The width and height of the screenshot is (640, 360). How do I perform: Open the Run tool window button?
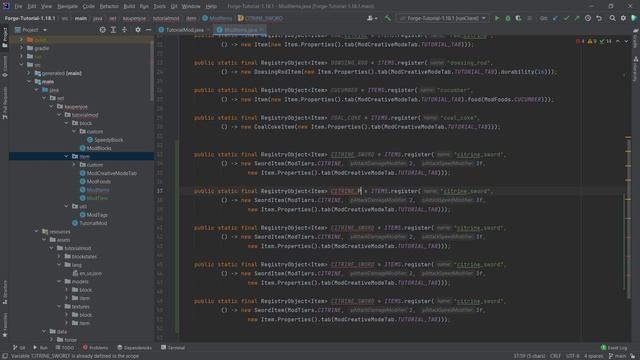(40, 348)
